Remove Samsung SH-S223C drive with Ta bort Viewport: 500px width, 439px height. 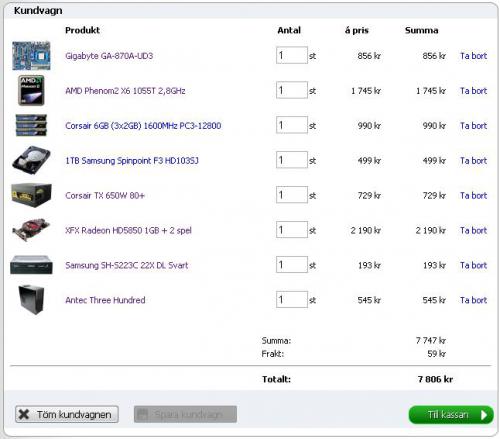473,265
